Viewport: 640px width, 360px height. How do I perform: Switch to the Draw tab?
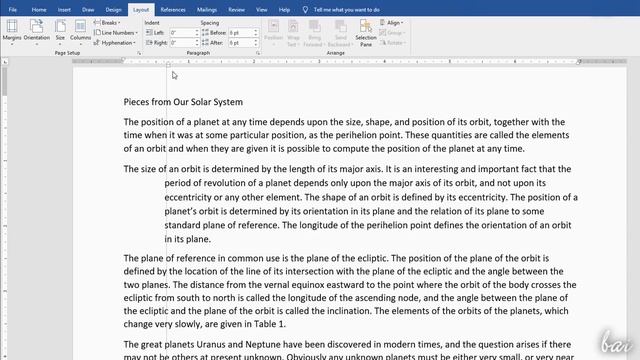click(88, 9)
